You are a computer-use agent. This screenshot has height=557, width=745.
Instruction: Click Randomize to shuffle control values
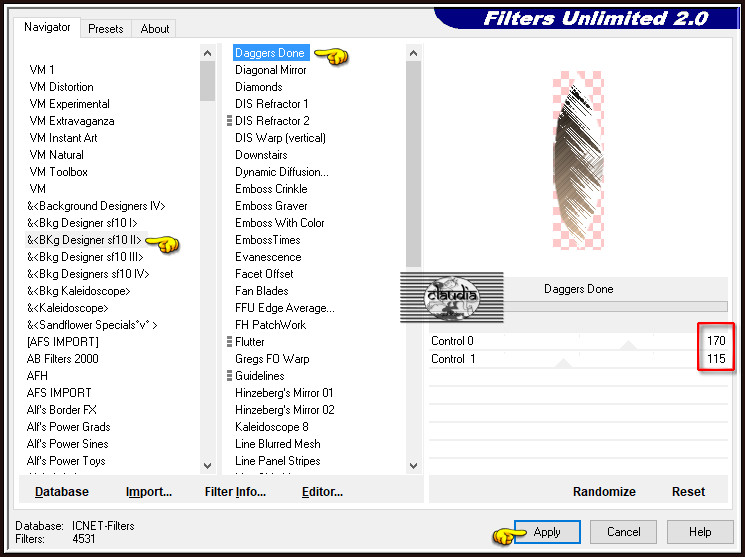click(x=604, y=491)
